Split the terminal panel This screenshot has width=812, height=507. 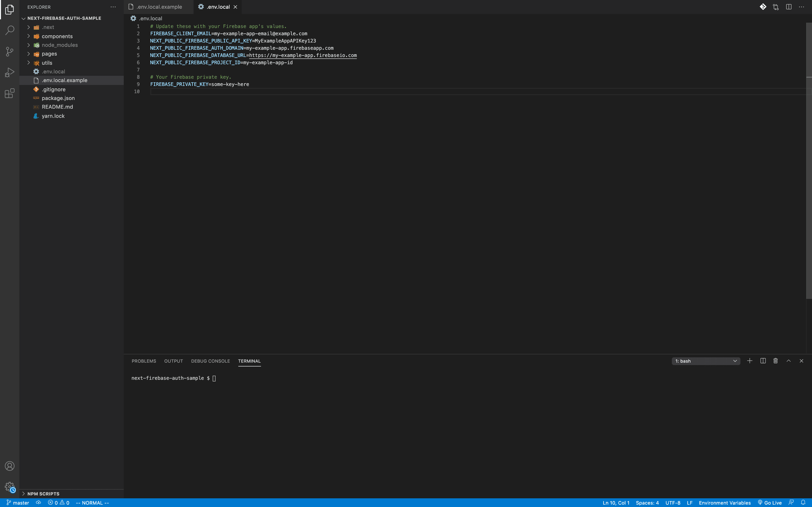[x=762, y=361]
